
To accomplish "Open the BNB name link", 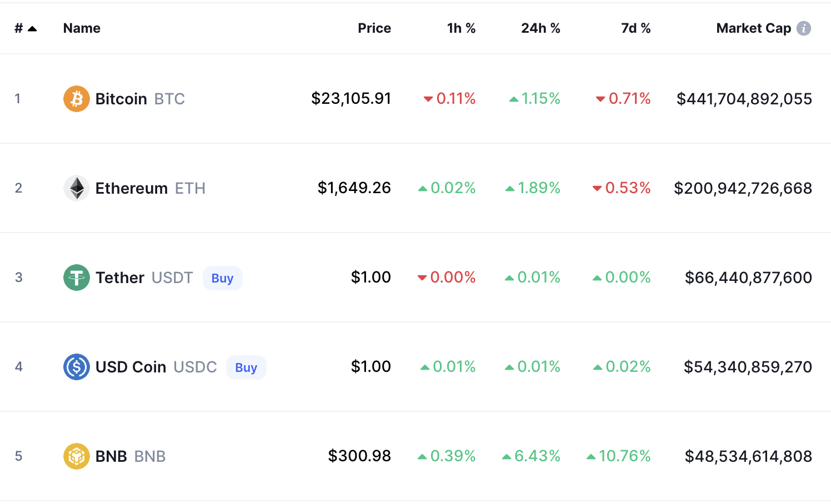I will pos(131,456).
